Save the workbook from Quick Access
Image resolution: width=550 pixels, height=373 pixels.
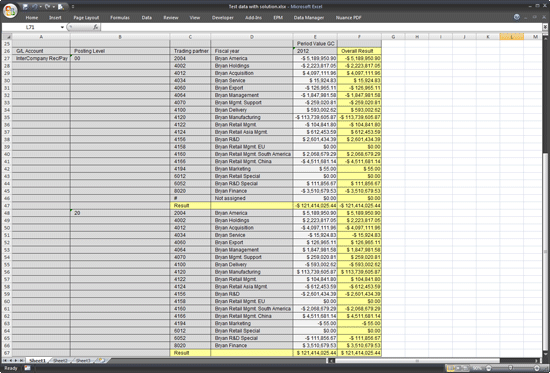(25, 7)
